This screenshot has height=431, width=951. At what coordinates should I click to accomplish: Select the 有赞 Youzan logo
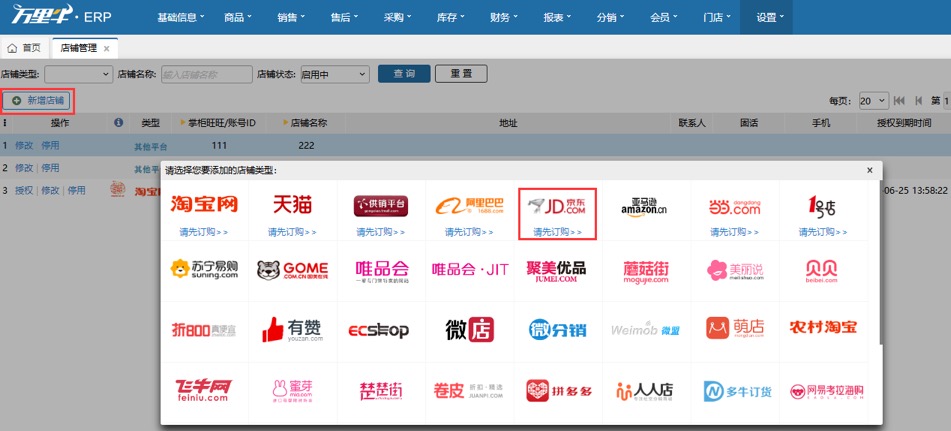pyautogui.click(x=292, y=329)
